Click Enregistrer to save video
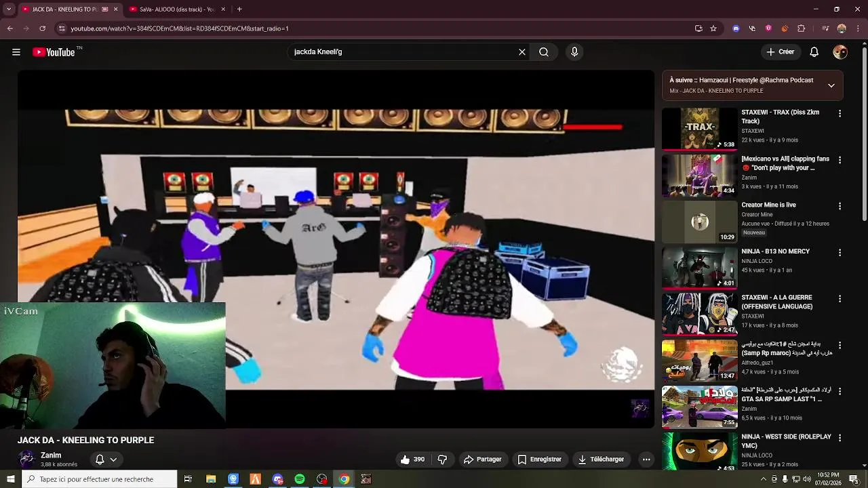 click(540, 459)
